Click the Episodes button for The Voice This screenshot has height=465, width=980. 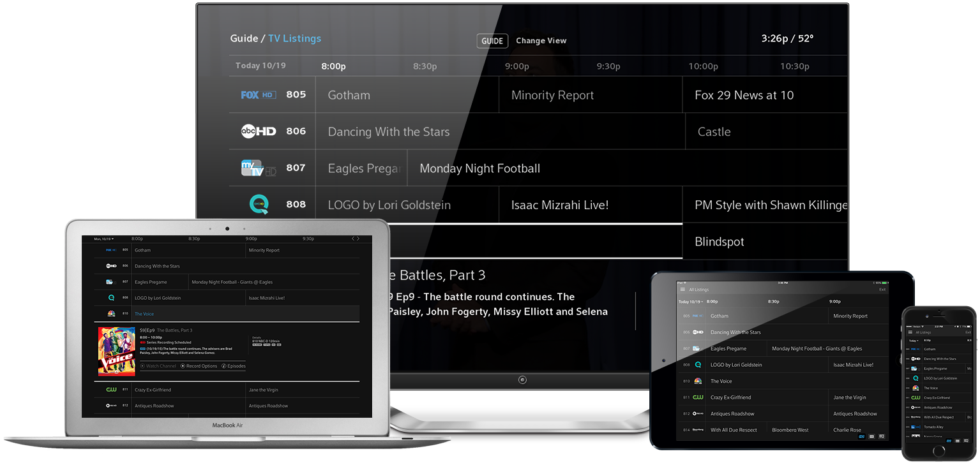pos(234,366)
